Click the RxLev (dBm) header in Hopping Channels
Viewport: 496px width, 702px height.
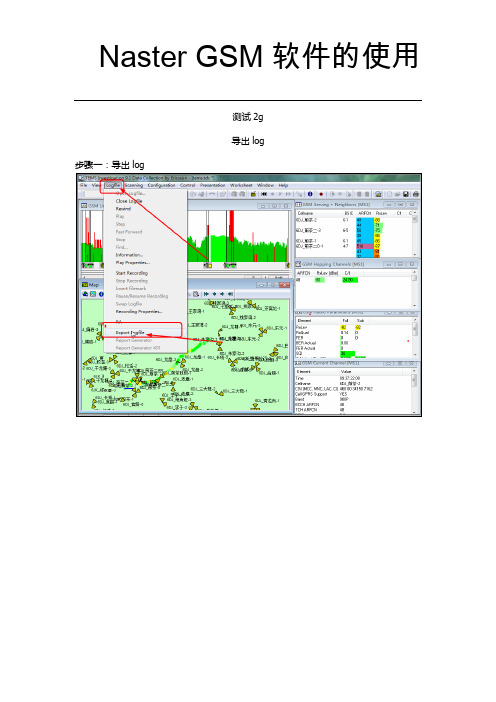327,273
